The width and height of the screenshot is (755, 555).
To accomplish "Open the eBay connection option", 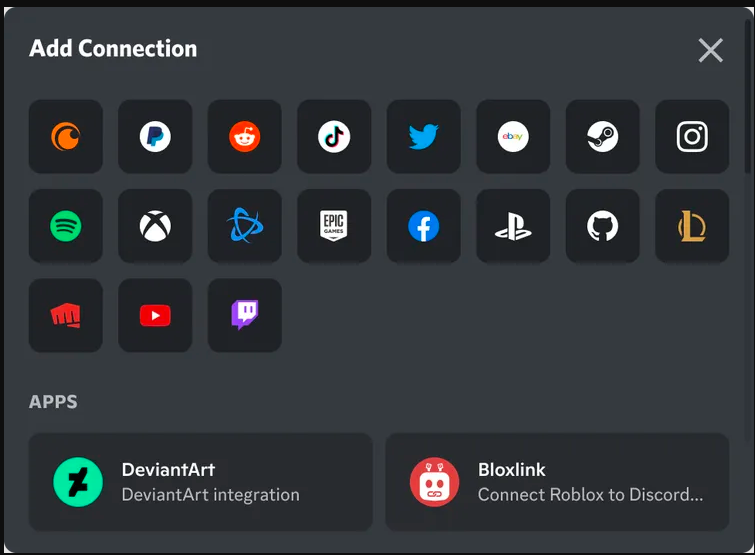I will tap(513, 136).
